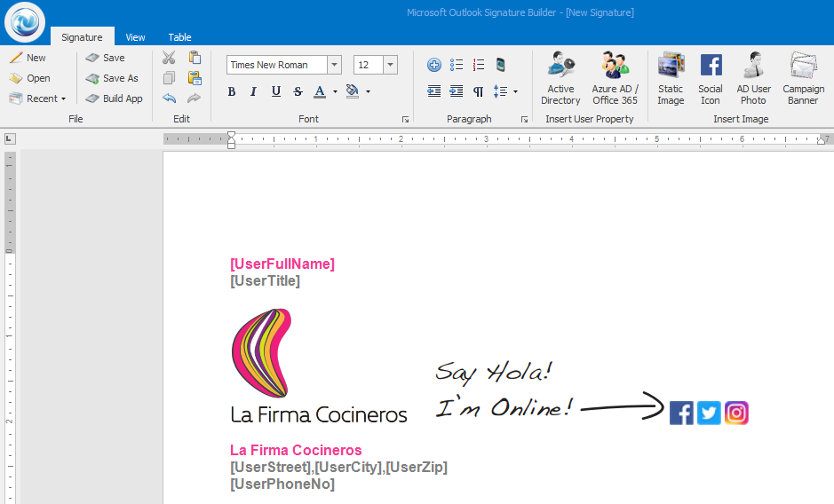Click the mobile device icon in Paragraph
Screen dimensions: 834x504
pos(501,65)
